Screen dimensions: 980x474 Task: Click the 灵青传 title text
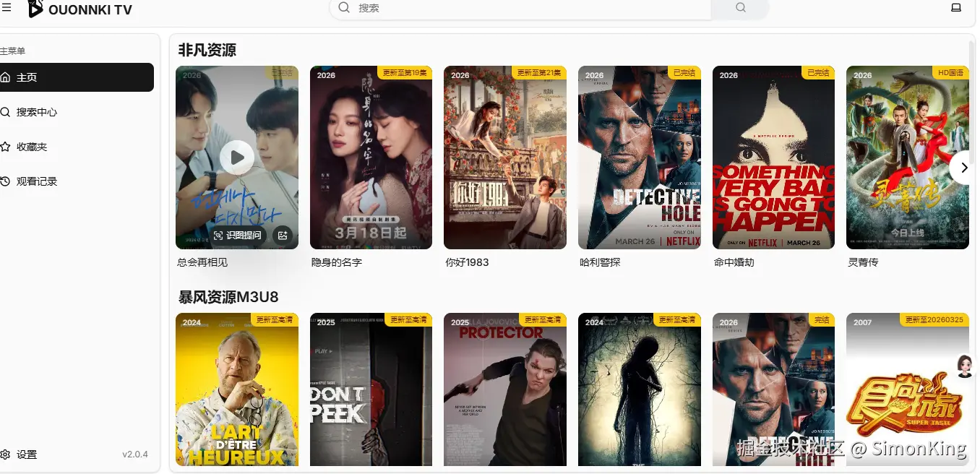(x=863, y=262)
